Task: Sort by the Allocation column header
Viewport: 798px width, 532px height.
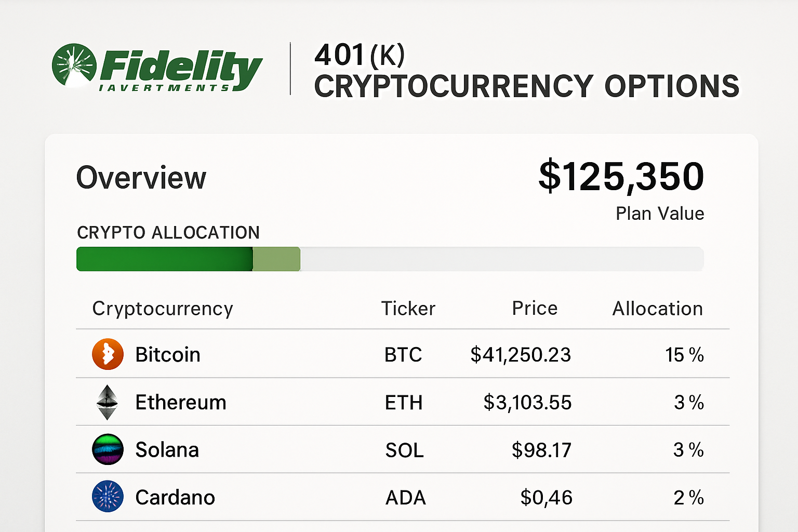Action: (657, 309)
